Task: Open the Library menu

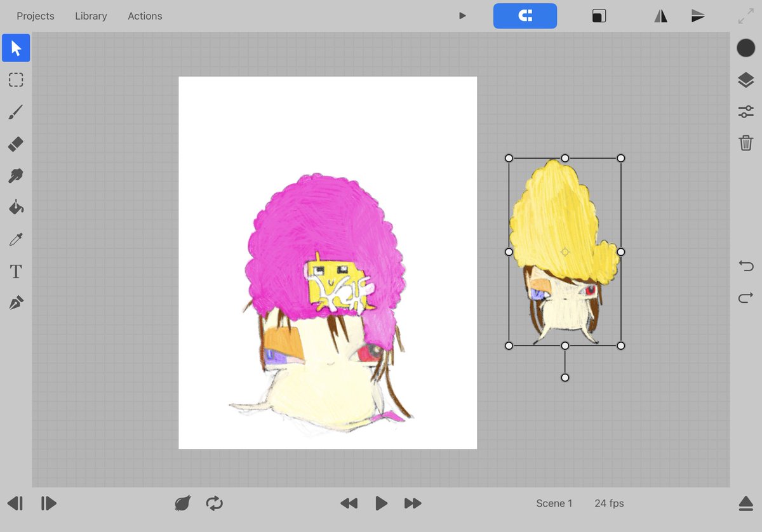Action: 91,16
